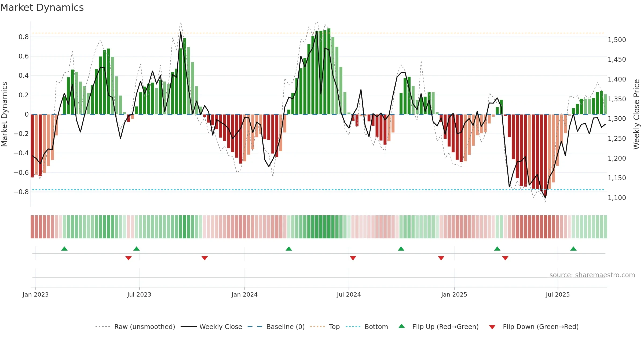Screen dimensions: 644x362
Task: Click the 1,500 price axis label
Action: click(x=617, y=40)
